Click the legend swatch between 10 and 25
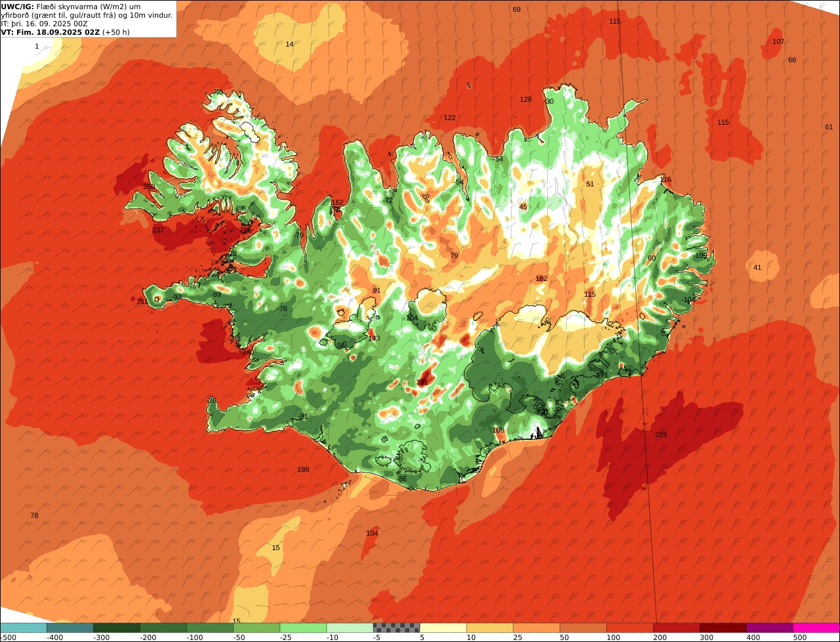840x642 pixels. click(490, 628)
